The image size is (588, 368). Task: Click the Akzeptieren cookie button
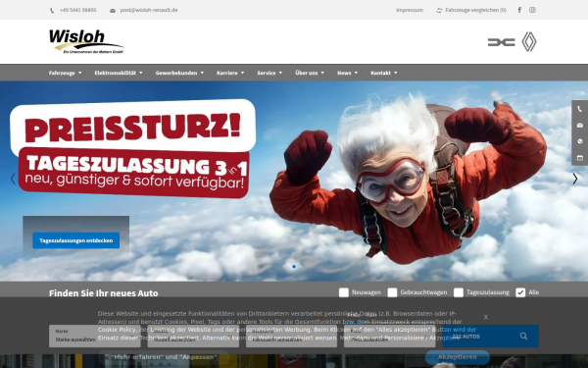tap(457, 357)
